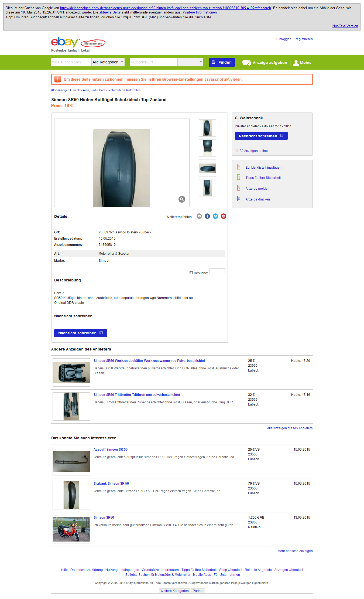This screenshot has height=599, width=364.
Task: Click the Zur Merkliste hinzufügen icon
Action: (x=239, y=167)
